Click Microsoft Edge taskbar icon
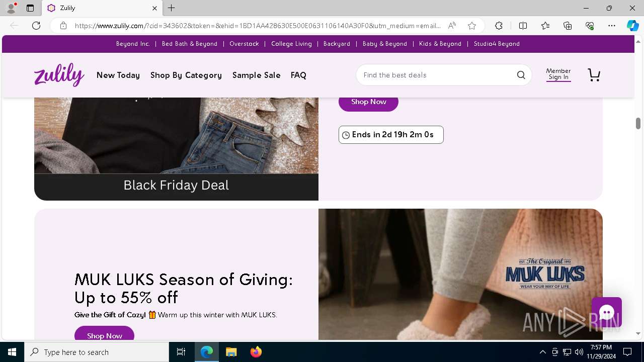644x362 pixels. 207,352
